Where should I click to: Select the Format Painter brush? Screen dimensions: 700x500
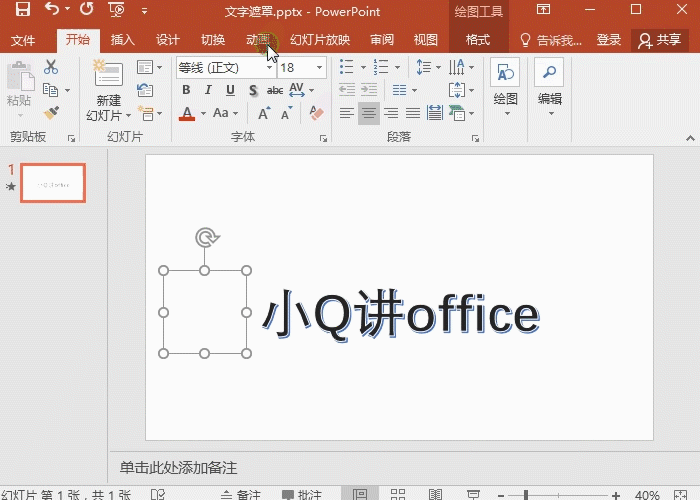pos(51,112)
